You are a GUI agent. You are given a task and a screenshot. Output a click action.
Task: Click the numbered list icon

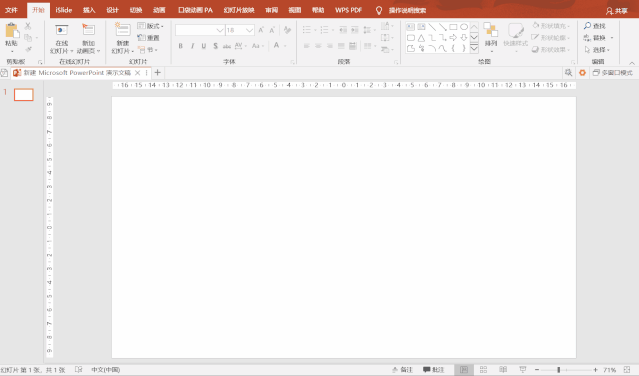pyautogui.click(x=324, y=30)
